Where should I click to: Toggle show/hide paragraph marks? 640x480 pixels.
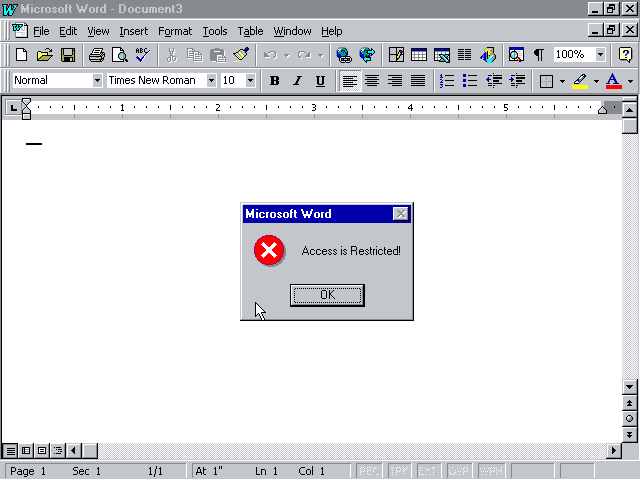tap(539, 55)
